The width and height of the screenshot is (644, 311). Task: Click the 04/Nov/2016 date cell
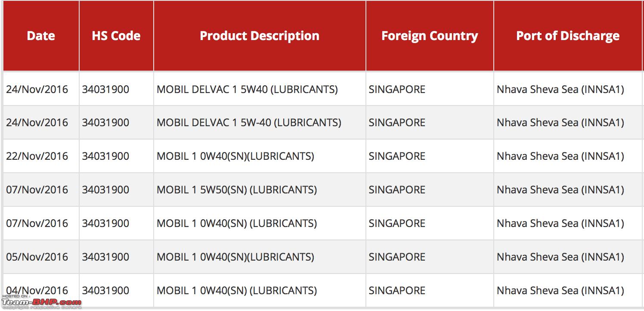coord(41,290)
